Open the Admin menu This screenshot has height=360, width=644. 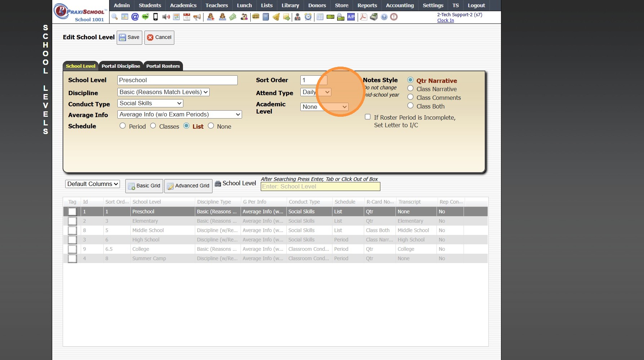point(122,5)
